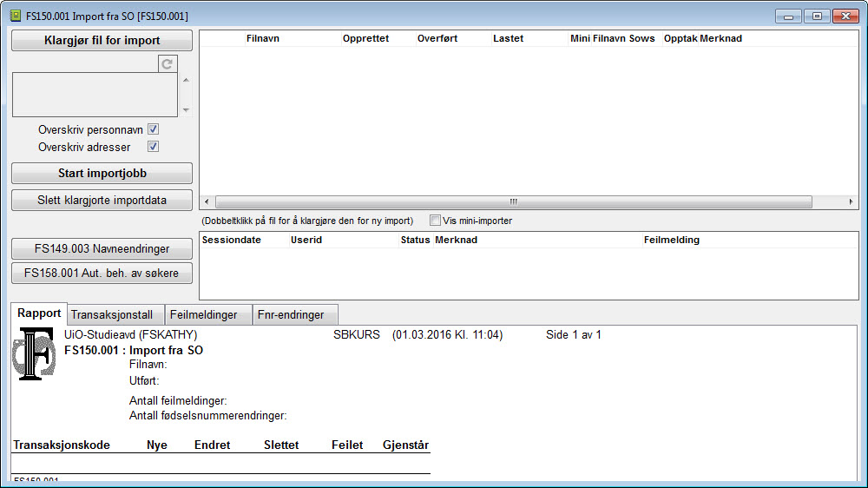The width and height of the screenshot is (868, 488).
Task: Enable the Vis mini-importer checkbox
Action: click(x=435, y=221)
